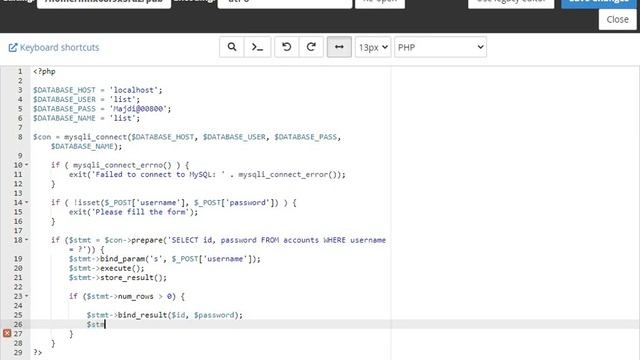Click the $con = mysqli_connect line
The width and height of the screenshot is (640, 360).
(x=187, y=137)
